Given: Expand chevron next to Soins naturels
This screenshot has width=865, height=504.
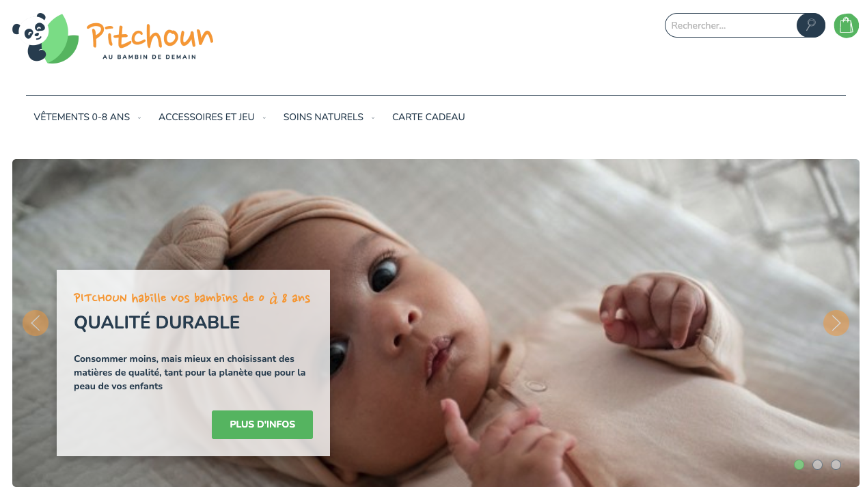Looking at the screenshot, I should 373,118.
